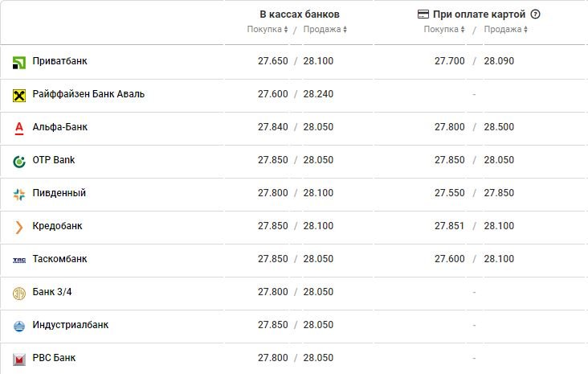Click the orange Кредобанк chevron logo
The height and width of the screenshot is (374, 588).
pos(19,228)
